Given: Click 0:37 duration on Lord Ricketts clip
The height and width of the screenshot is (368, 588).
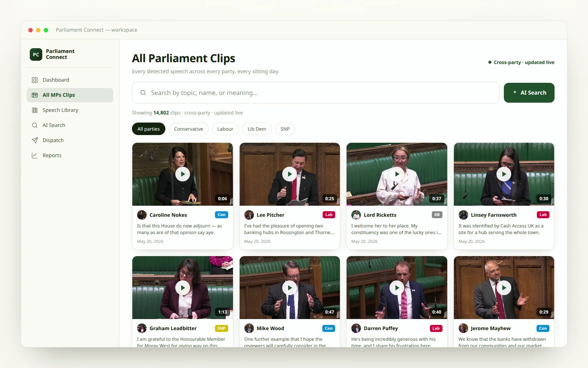Looking at the screenshot, I should tap(437, 199).
